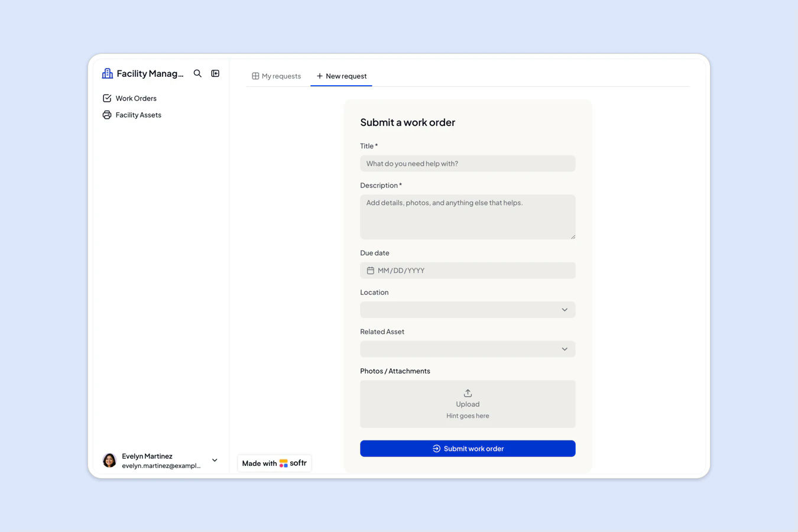Expand the Location dropdown

[468, 310]
